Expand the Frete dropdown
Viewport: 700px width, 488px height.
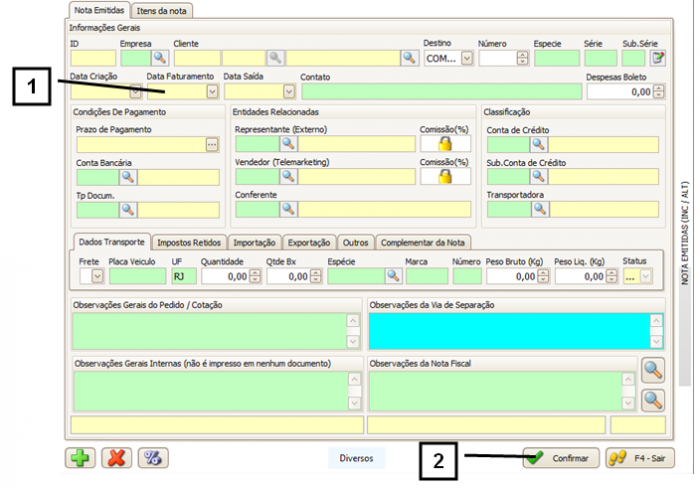97,276
